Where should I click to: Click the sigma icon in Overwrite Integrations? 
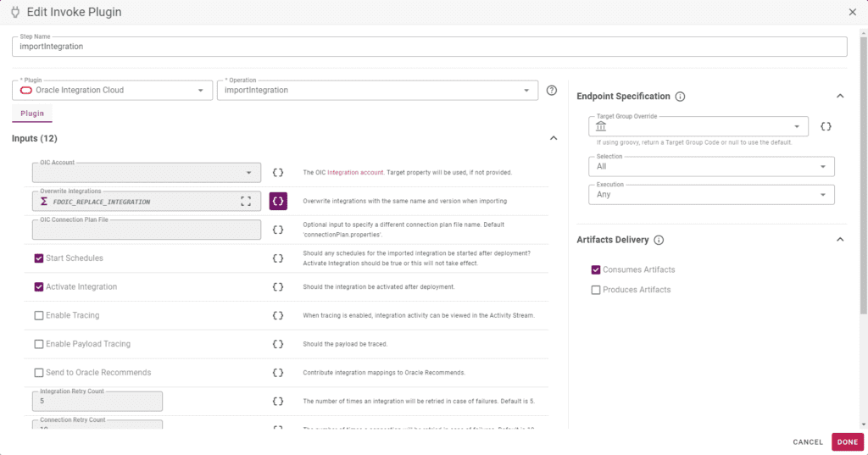tap(44, 202)
